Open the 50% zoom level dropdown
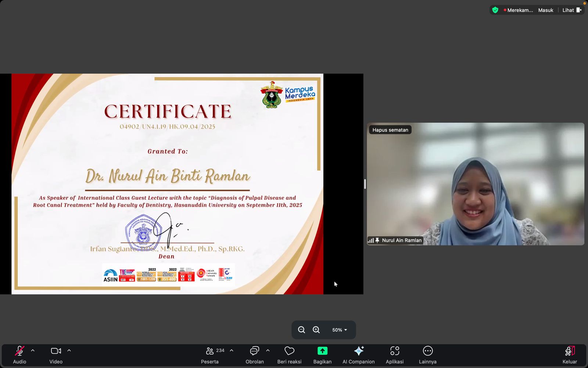 click(340, 330)
